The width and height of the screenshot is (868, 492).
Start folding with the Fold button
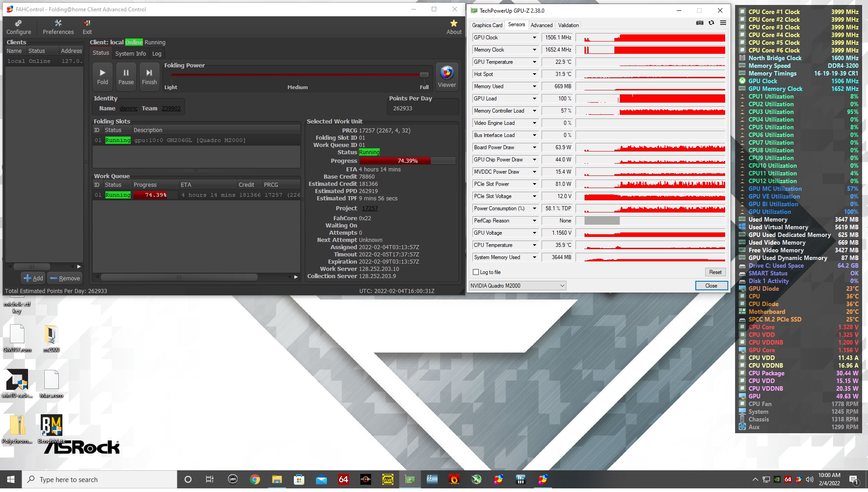[103, 76]
